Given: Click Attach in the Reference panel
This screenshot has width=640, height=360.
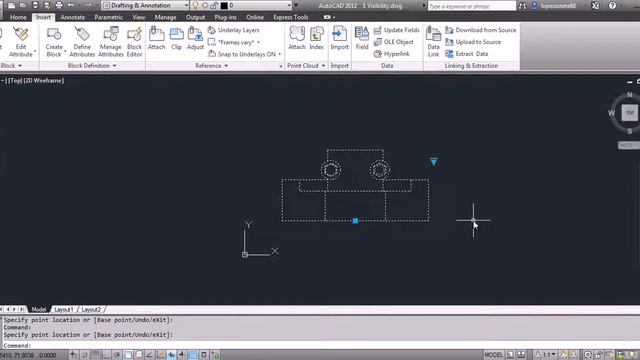Looking at the screenshot, I should (157, 38).
